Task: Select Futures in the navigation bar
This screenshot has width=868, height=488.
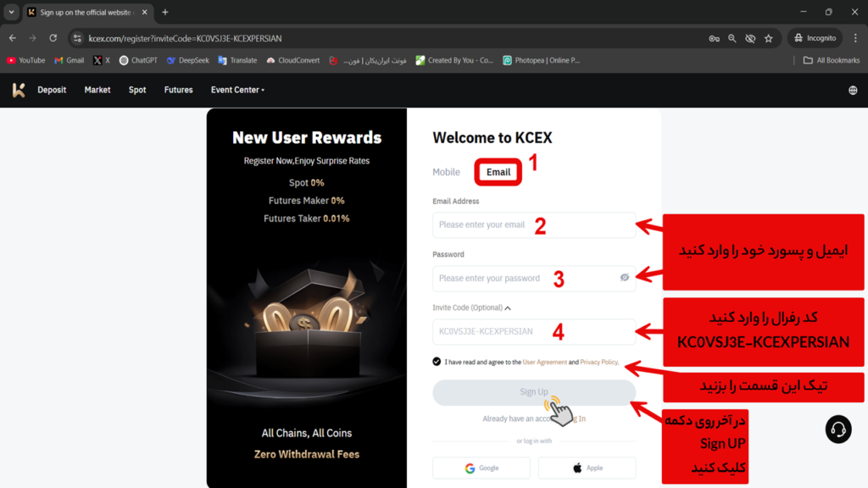Action: pyautogui.click(x=178, y=89)
